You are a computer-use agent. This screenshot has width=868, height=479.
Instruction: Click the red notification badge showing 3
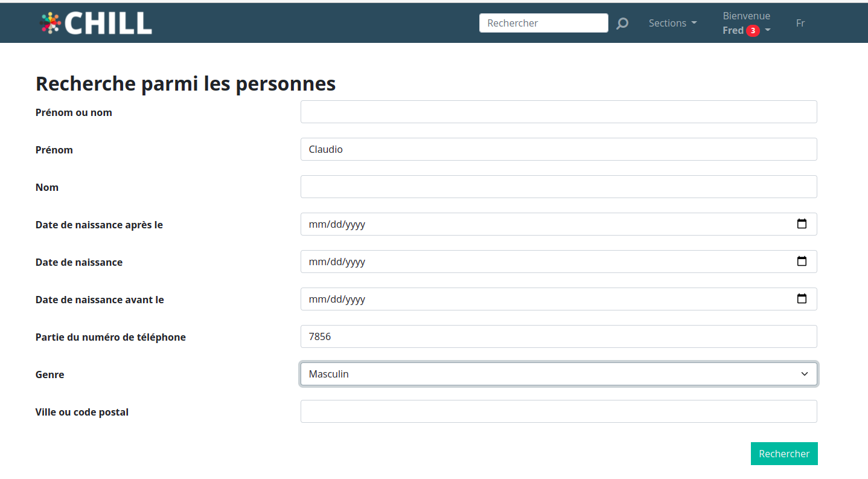(753, 31)
